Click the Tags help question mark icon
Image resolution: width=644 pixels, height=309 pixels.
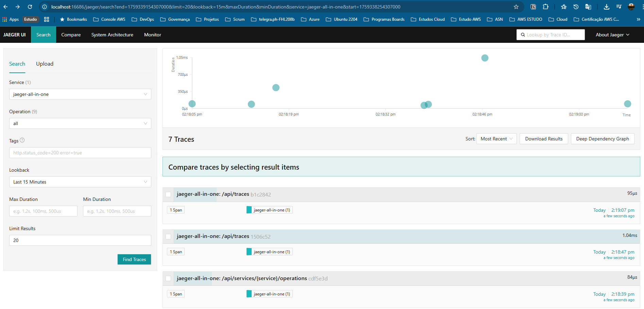pos(22,140)
